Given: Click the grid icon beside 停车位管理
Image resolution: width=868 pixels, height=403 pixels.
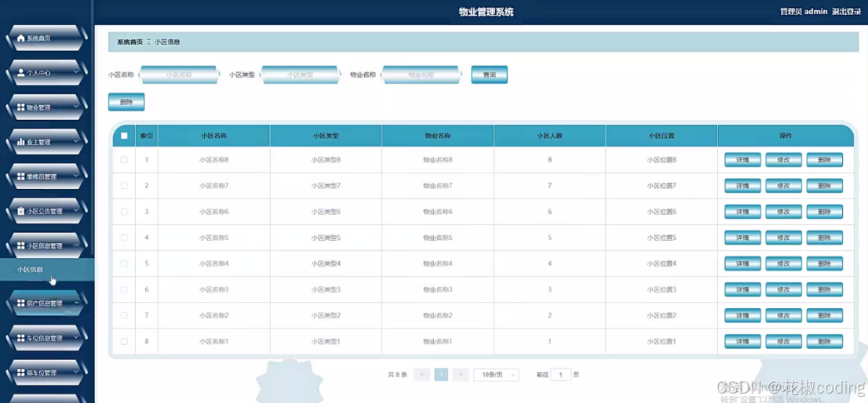Looking at the screenshot, I should [21, 372].
